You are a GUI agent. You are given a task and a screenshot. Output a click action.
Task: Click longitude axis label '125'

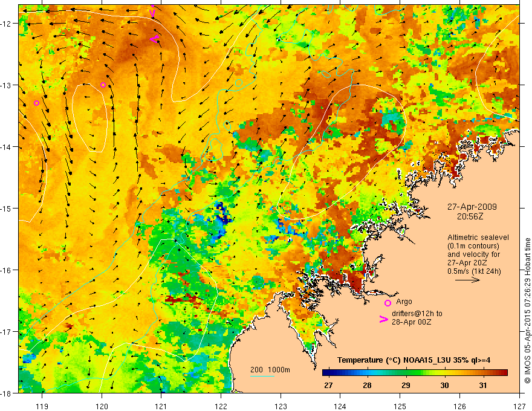click(400, 407)
